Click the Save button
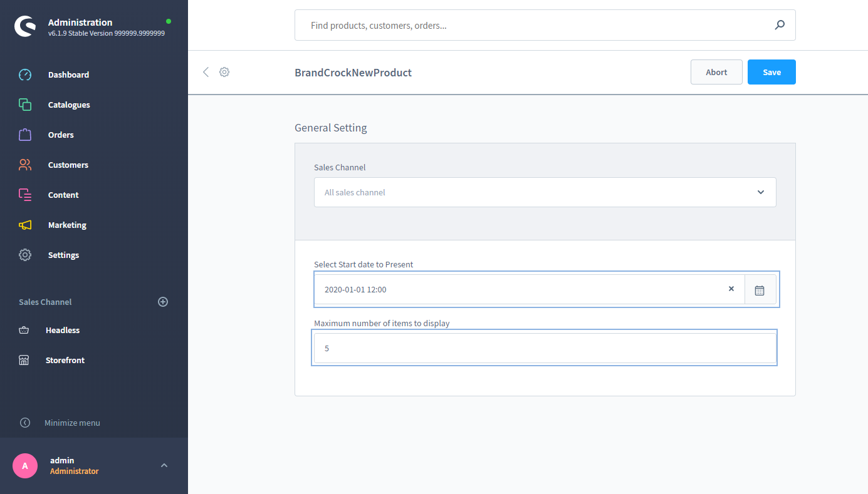Screen dimensions: 868x494 click(x=771, y=72)
